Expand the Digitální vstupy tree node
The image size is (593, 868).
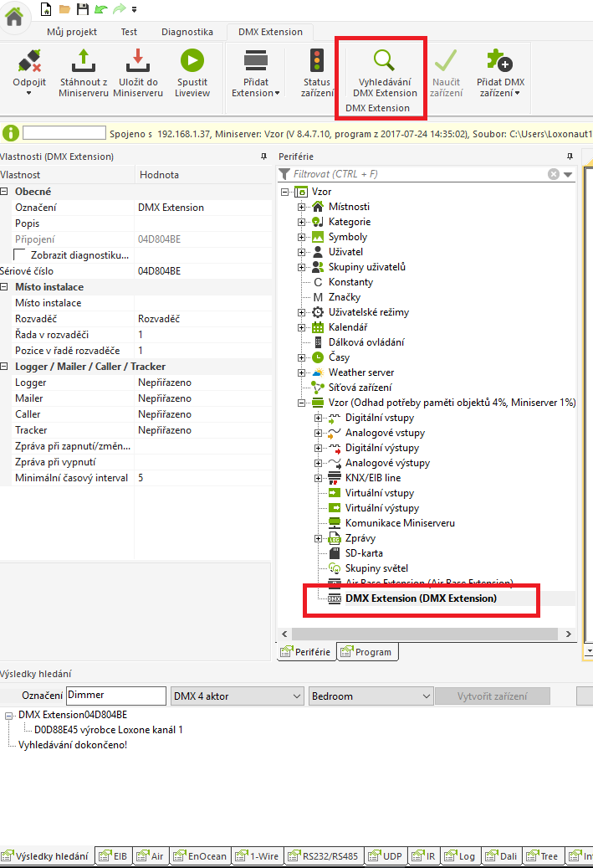pyautogui.click(x=319, y=418)
